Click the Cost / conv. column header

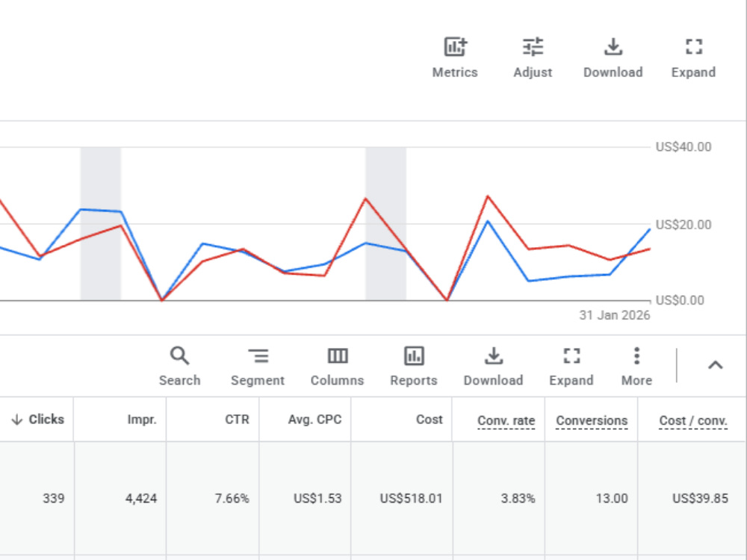[693, 420]
